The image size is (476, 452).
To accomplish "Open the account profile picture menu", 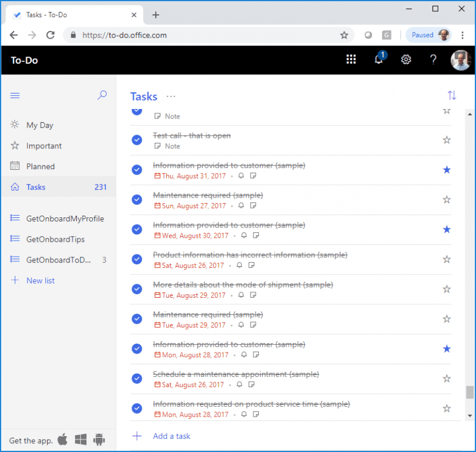I will click(444, 35).
